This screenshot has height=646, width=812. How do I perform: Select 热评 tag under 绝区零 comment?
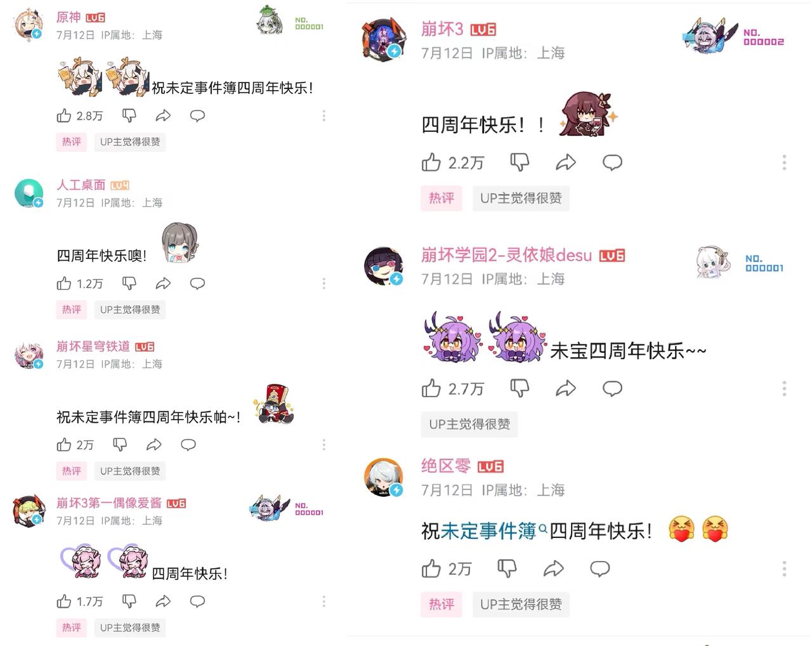[442, 604]
